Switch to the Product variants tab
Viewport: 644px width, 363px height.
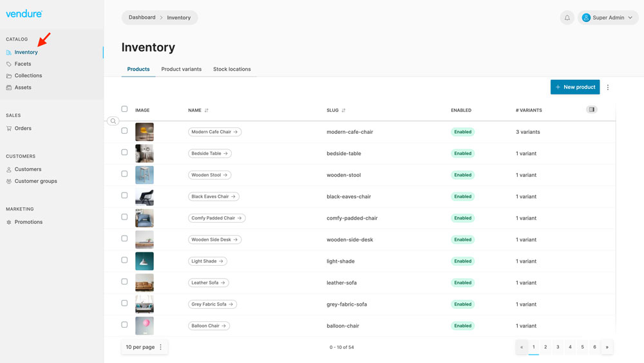point(181,70)
